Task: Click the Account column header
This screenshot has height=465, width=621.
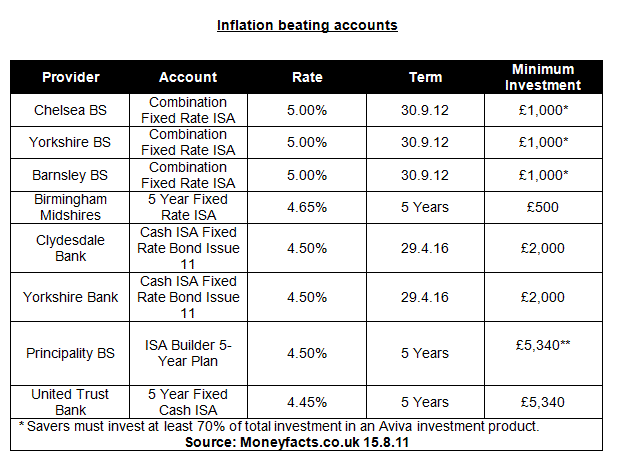Action: tap(188, 77)
